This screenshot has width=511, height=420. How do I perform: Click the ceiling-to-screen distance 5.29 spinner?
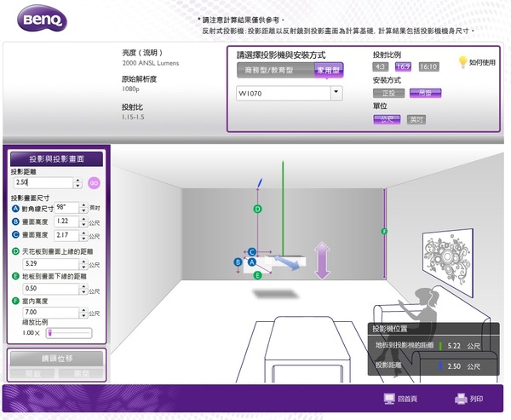click(83, 264)
